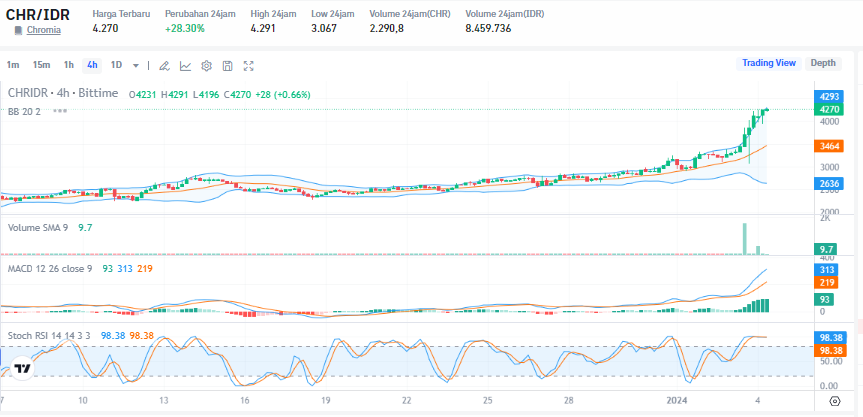The width and height of the screenshot is (863, 417).
Task: Click the orange 98.38 Stoch RSI tag
Action: [x=828, y=350]
